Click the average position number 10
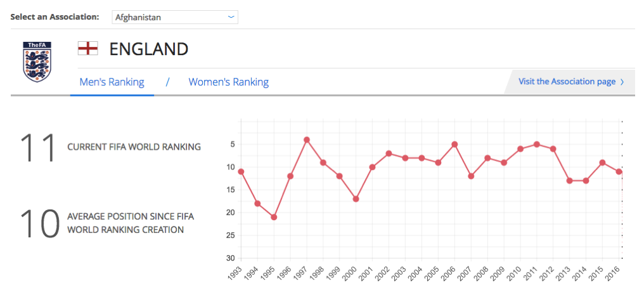Screen dimensions: 644x302 (39, 223)
